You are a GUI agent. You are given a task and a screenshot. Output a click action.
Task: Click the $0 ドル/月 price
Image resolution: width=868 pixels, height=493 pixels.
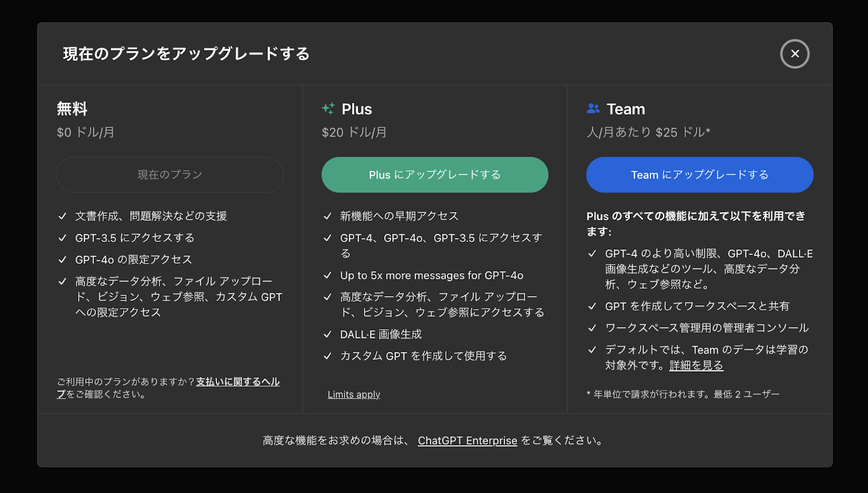click(86, 132)
